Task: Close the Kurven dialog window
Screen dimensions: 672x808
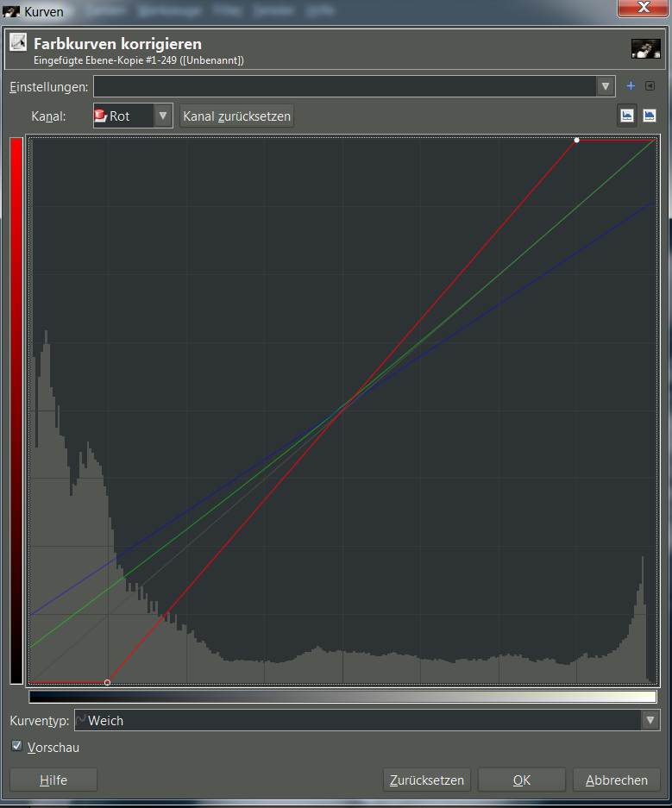Action: coord(644,8)
